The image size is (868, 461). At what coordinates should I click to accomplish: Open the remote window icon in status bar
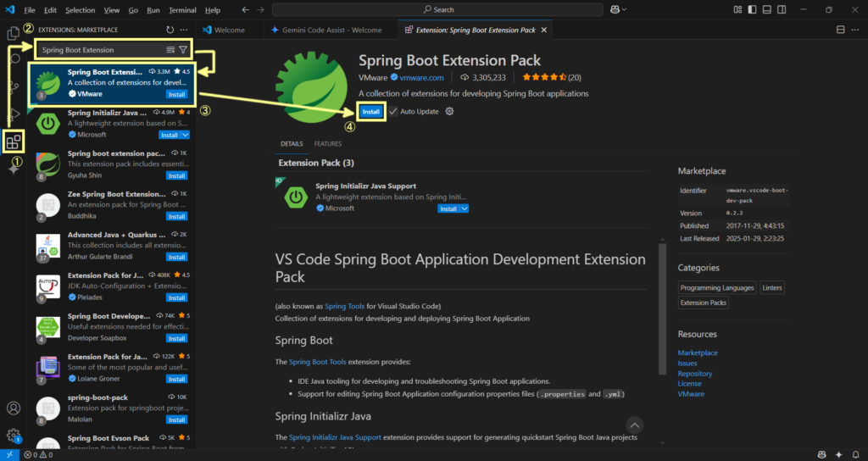pyautogui.click(x=9, y=455)
